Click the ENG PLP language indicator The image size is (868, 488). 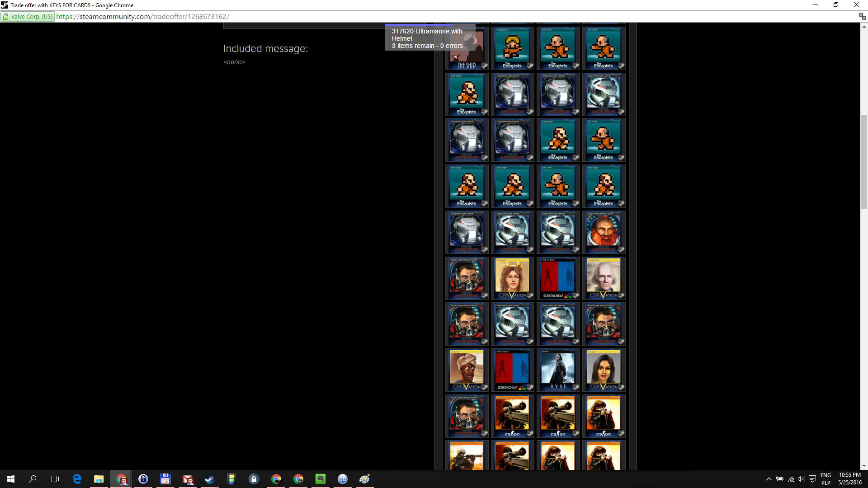coord(826,479)
